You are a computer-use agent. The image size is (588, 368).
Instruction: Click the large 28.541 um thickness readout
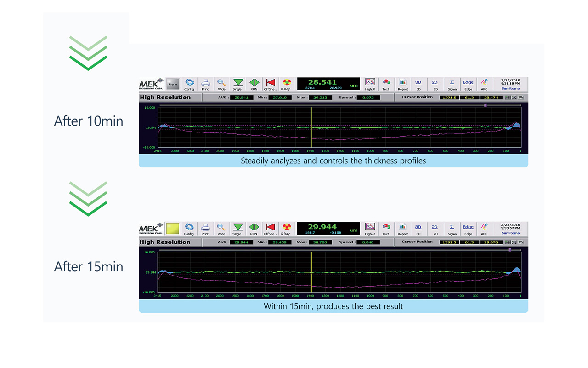328,84
